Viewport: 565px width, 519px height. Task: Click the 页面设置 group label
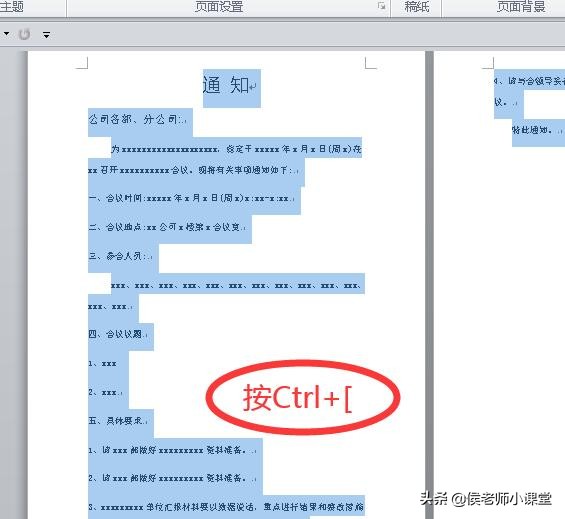(219, 6)
